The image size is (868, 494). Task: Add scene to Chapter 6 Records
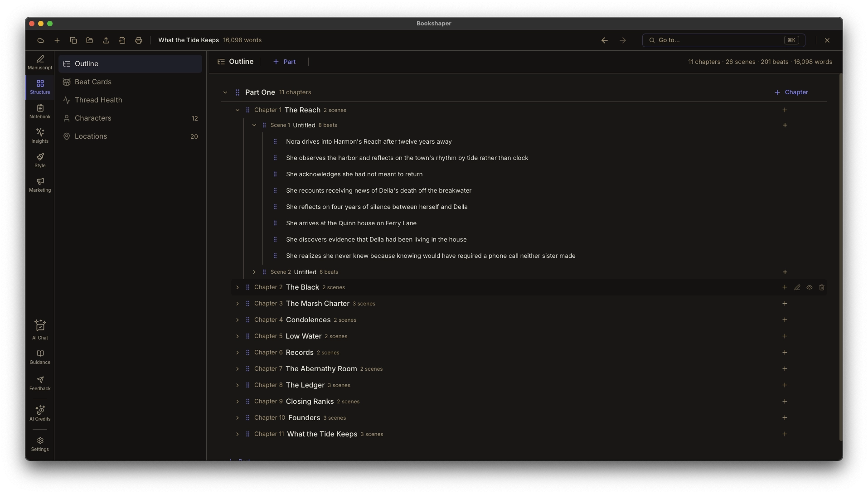[x=785, y=353]
